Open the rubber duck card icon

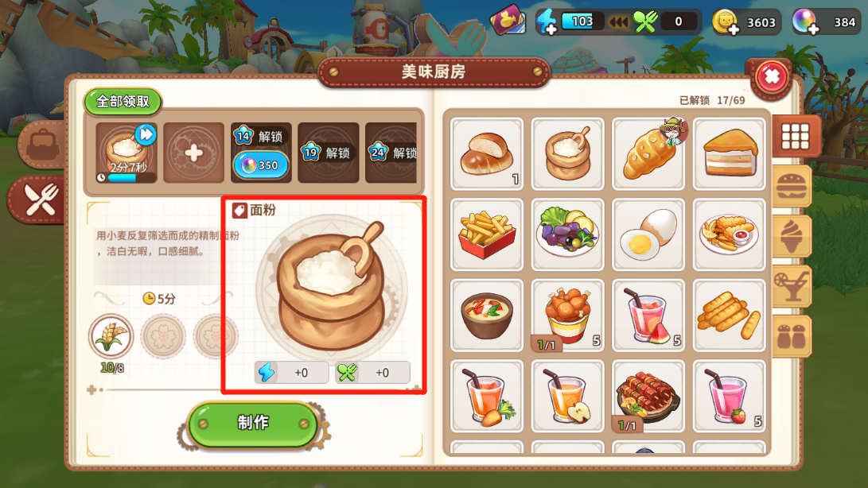tap(508, 21)
